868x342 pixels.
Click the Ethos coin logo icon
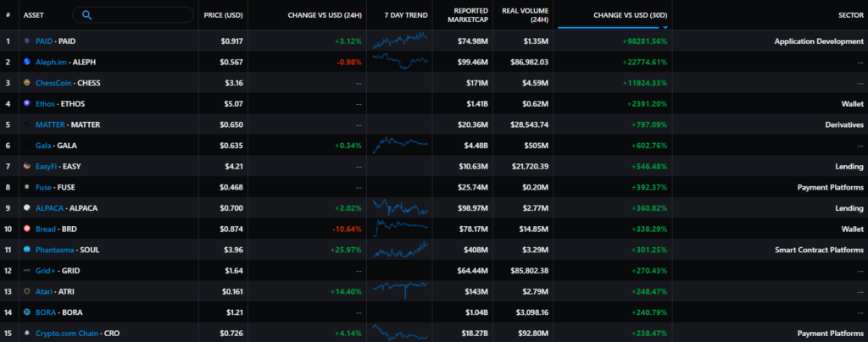[x=27, y=103]
